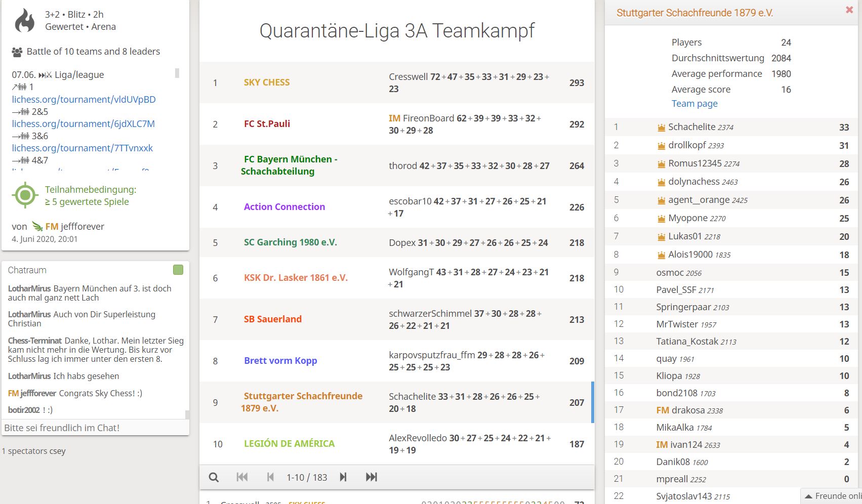Select KSK Dr. Lasker 1861 e.V. team
Viewport: 862px width, 504px height.
point(296,278)
